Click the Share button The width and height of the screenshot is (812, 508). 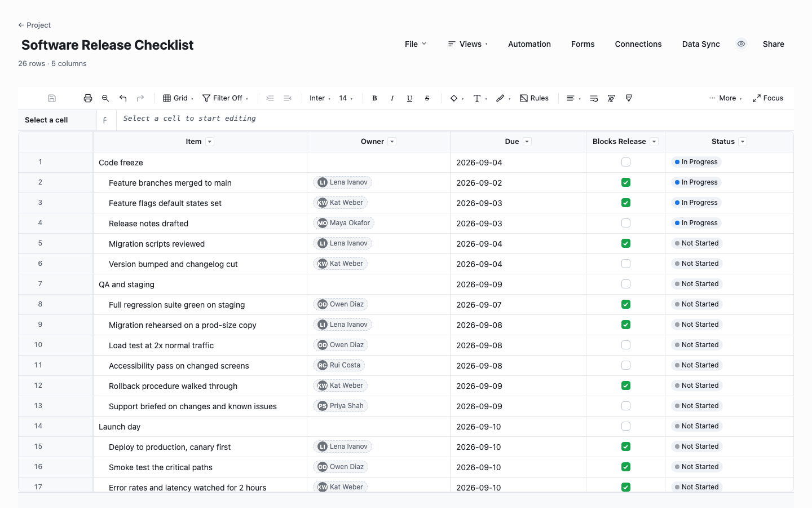click(774, 44)
